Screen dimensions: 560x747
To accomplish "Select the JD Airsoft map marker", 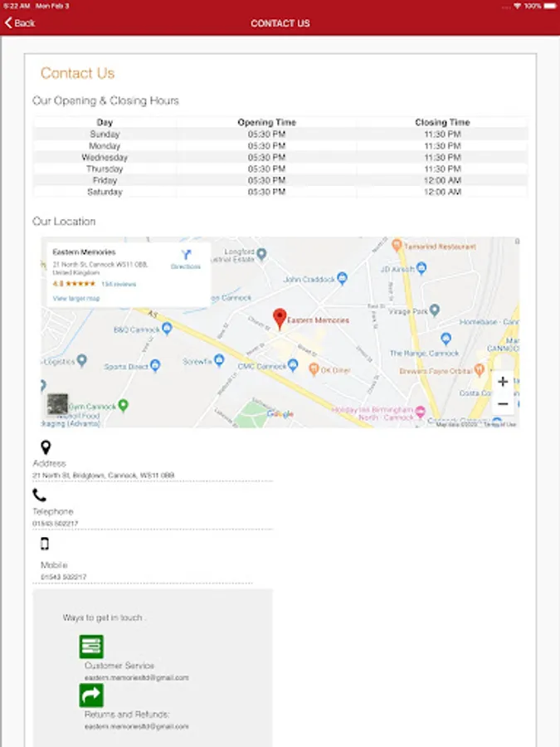I will [421, 268].
